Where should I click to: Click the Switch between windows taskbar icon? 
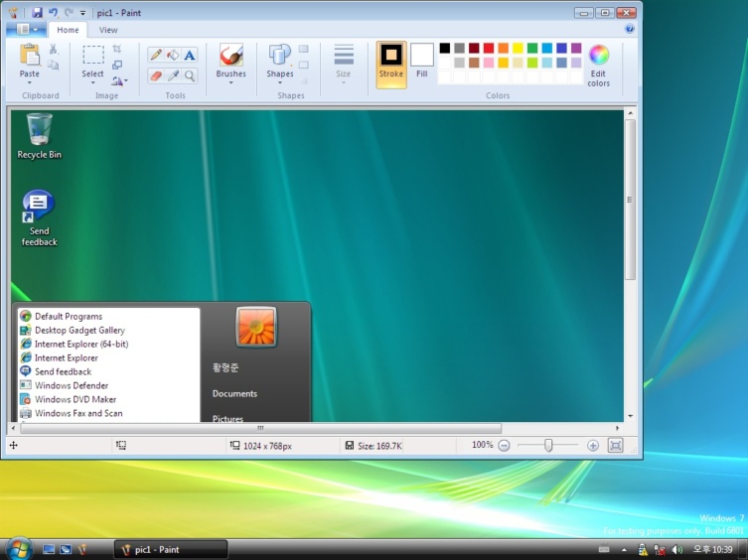tap(66, 549)
